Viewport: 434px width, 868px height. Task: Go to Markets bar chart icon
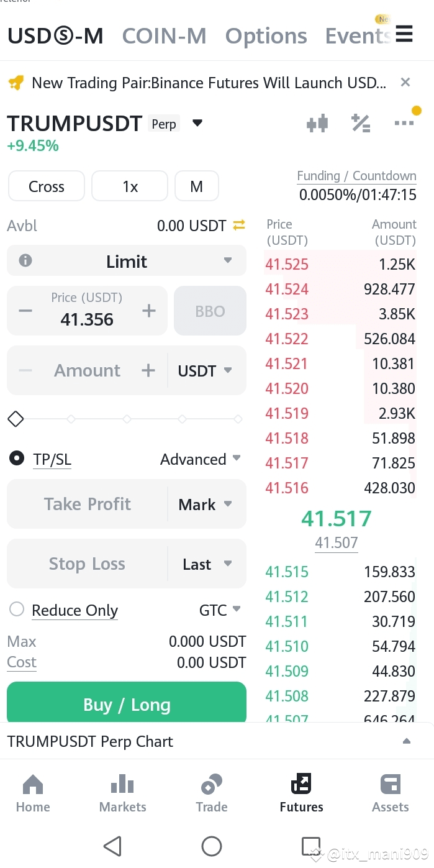coord(122,785)
